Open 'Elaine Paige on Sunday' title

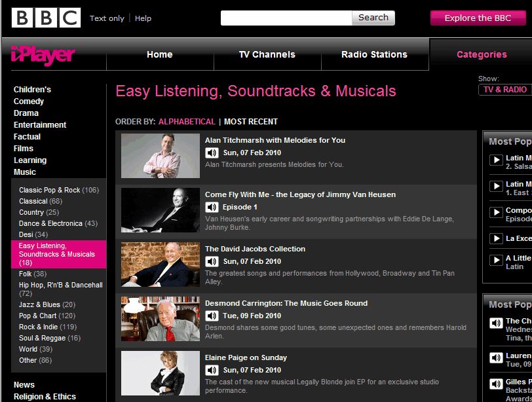[x=246, y=357]
